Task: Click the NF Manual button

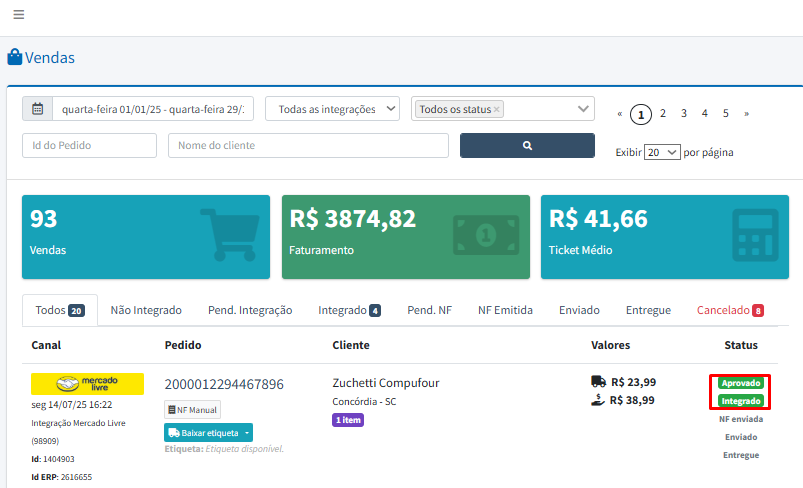Action: (192, 409)
